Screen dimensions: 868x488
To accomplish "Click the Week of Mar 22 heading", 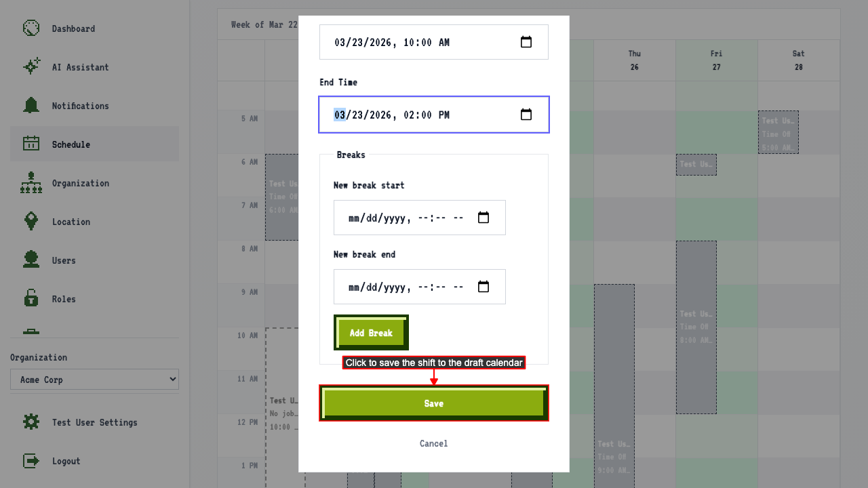I will 264,24.
